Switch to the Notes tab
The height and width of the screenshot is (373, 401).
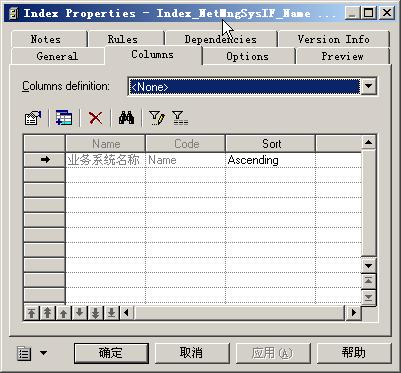49,39
